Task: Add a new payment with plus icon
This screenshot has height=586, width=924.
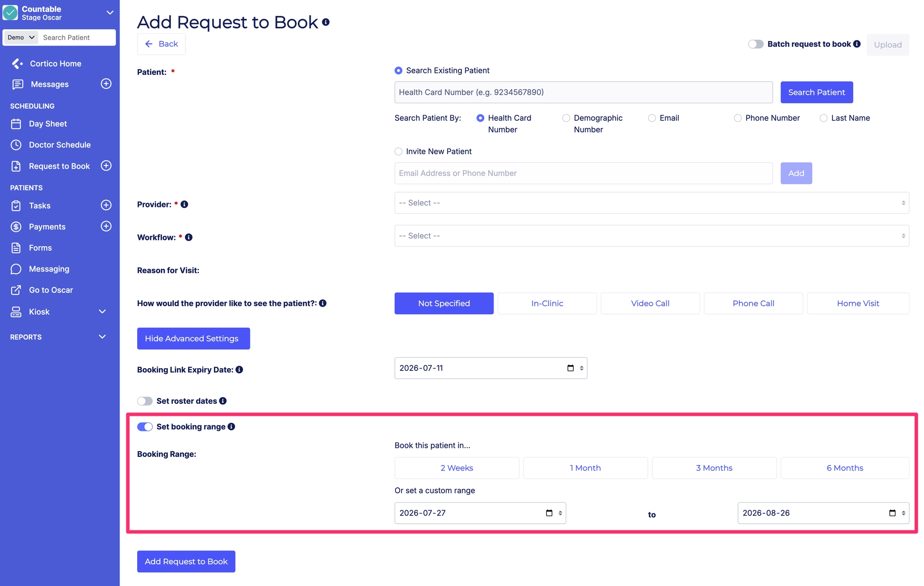Action: click(106, 226)
